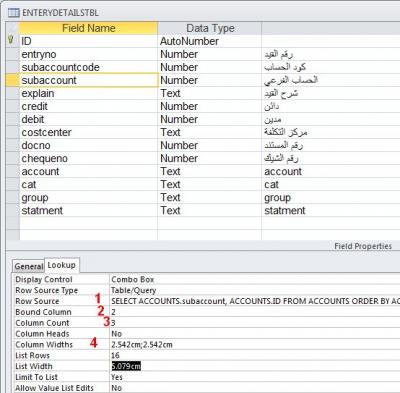The width and height of the screenshot is (400, 393).
Task: Click the Column Widths property label
Action: coord(44,344)
